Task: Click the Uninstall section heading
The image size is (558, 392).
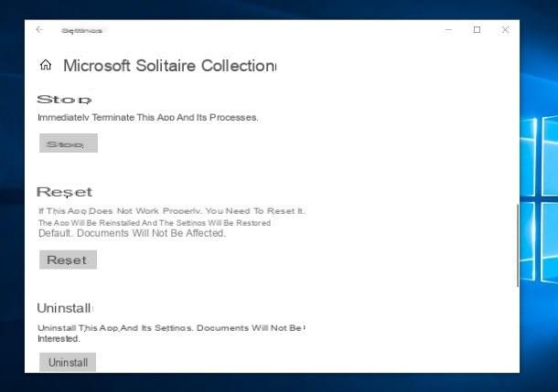Action: coord(64,308)
